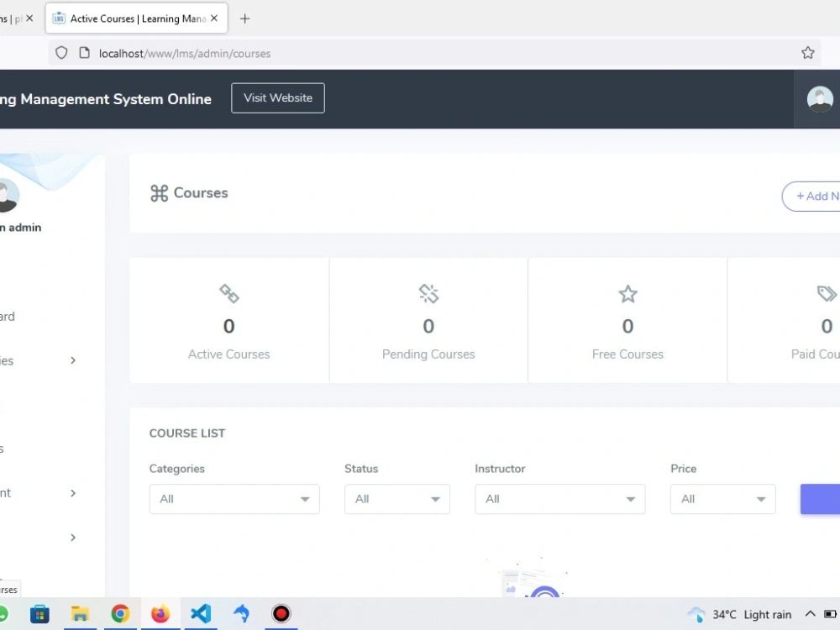Viewport: 840px width, 630px height.
Task: Click the Paid Courses tag icon
Action: tap(827, 293)
